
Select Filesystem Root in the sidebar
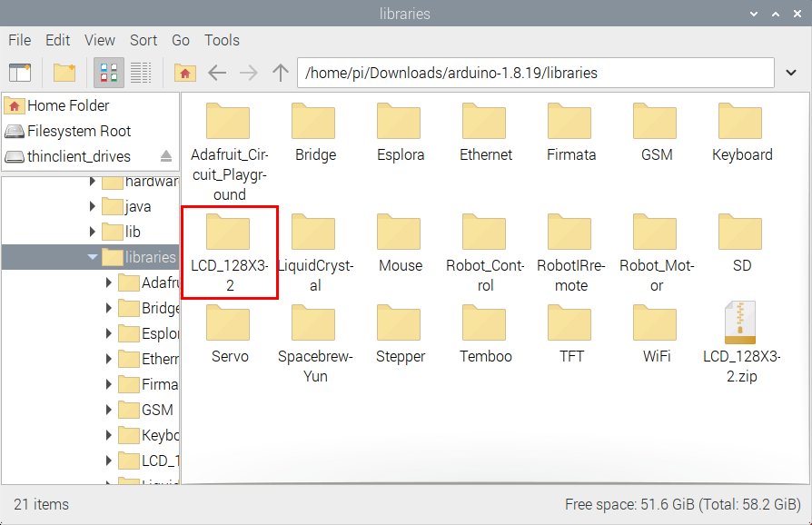click(78, 131)
